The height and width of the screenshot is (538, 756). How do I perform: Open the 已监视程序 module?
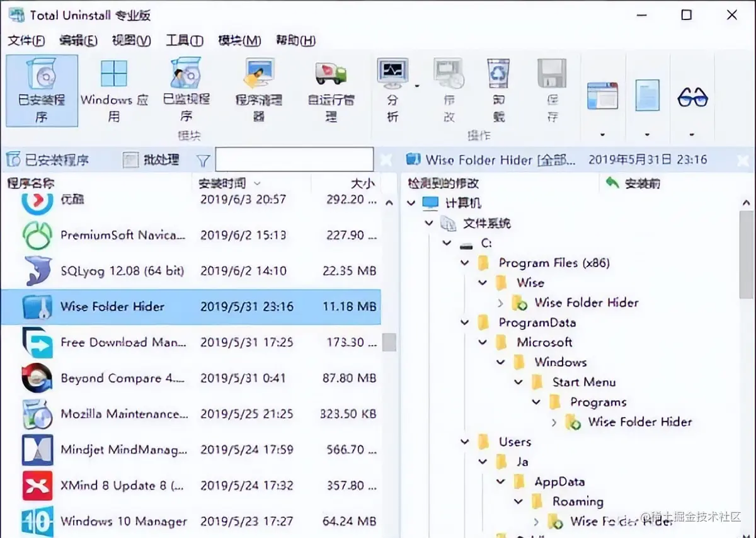coord(186,90)
